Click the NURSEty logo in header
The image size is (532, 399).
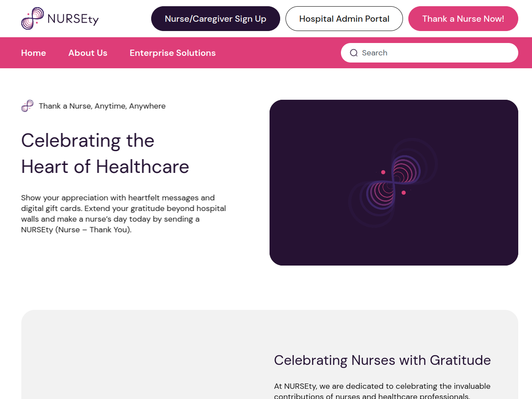pos(60,19)
